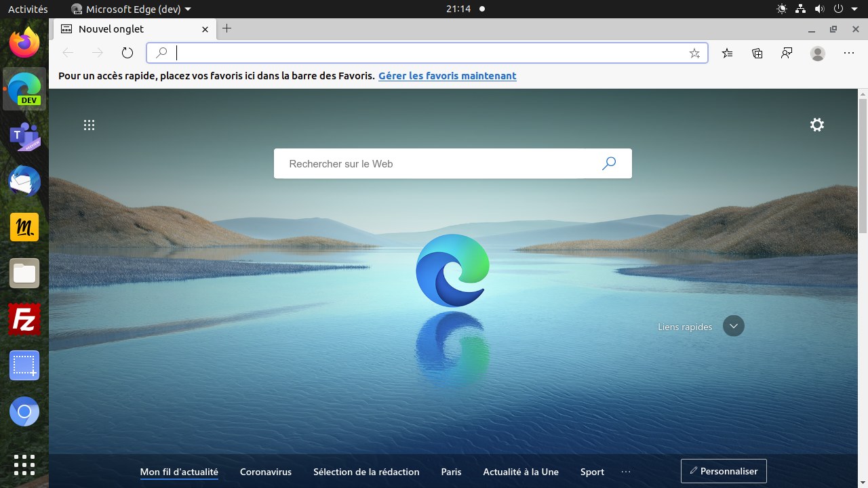Launch Chromium from the dock
This screenshot has width=868, height=488.
click(x=24, y=411)
